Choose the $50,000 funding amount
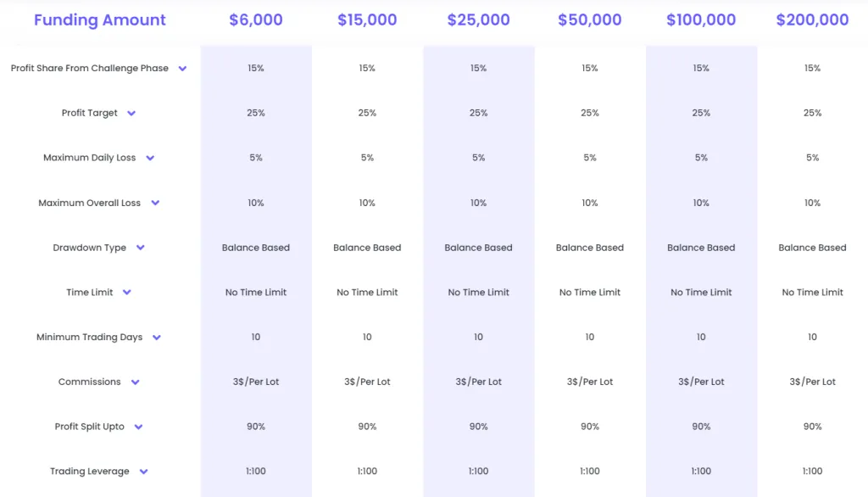The width and height of the screenshot is (868, 497). click(x=589, y=19)
